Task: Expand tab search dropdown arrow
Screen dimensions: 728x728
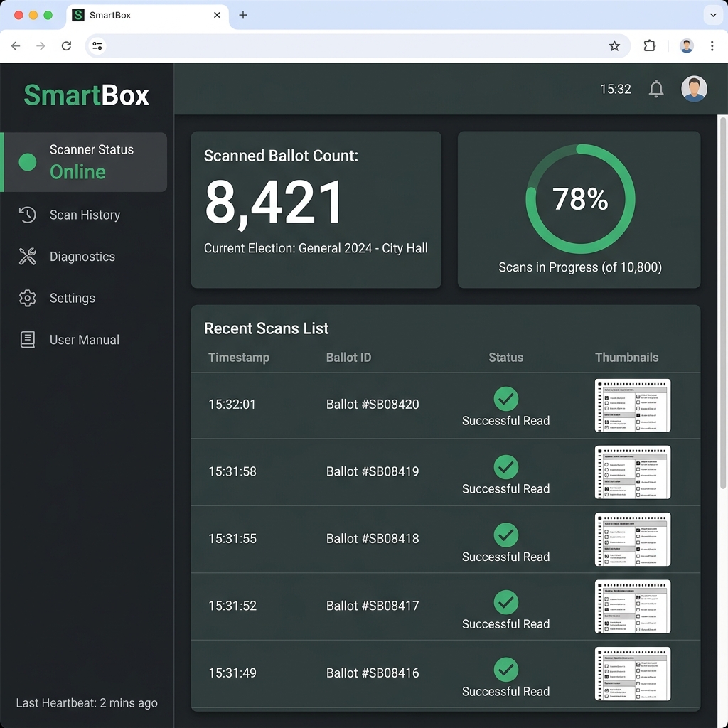Action: (x=713, y=15)
